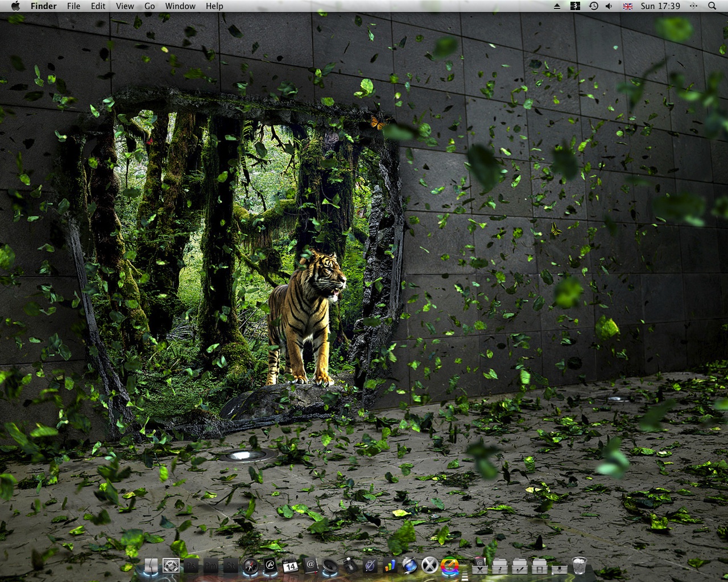Open the Address Book dock icon
728x582 pixels.
pos(311,566)
